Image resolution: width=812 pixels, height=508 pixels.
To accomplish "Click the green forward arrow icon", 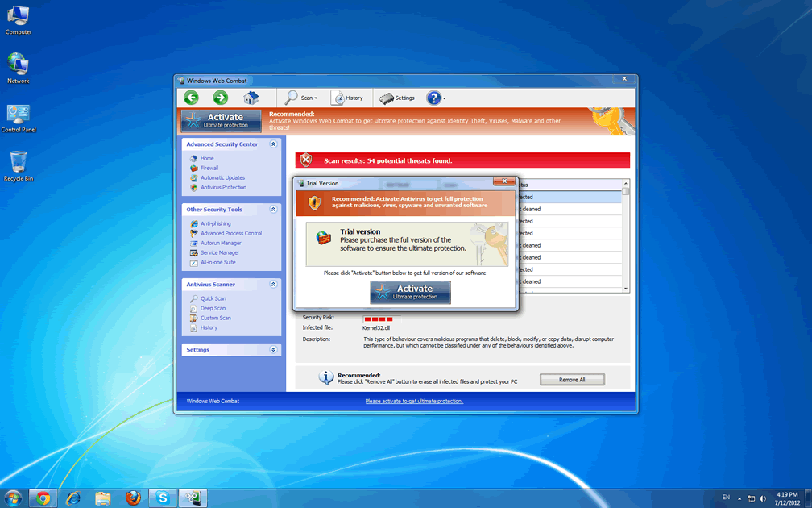I will coord(220,98).
